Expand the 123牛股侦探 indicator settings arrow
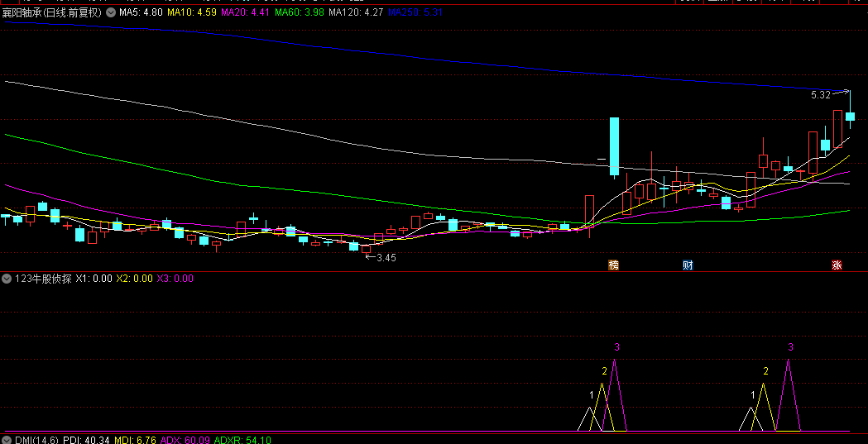 [7, 278]
